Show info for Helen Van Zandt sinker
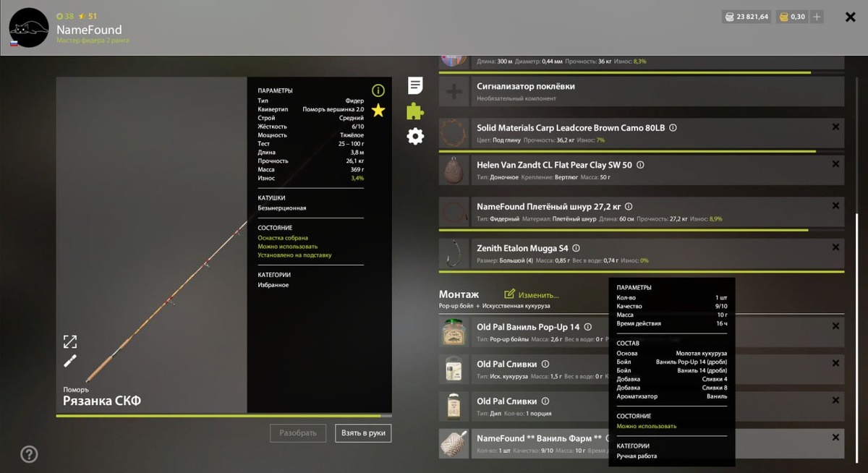This screenshot has width=868, height=473. (x=640, y=165)
